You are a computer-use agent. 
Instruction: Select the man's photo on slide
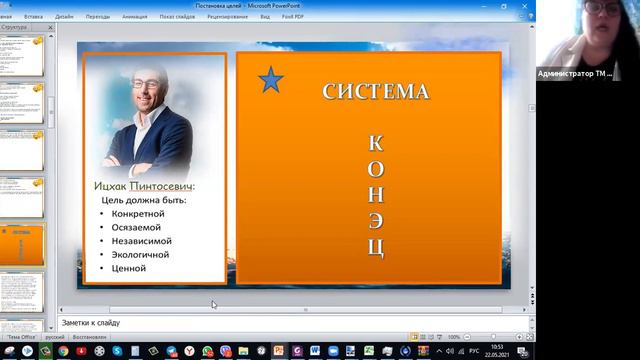[x=148, y=120]
